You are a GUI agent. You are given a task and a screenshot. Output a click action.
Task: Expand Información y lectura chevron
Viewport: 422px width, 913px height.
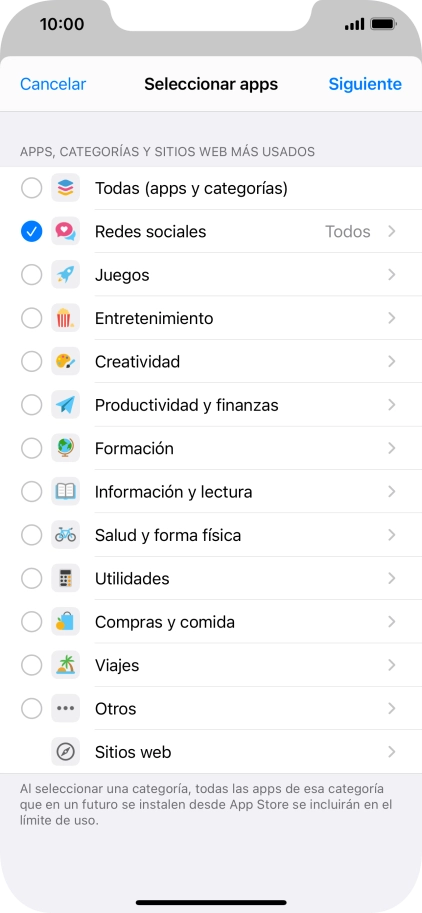[x=392, y=492]
